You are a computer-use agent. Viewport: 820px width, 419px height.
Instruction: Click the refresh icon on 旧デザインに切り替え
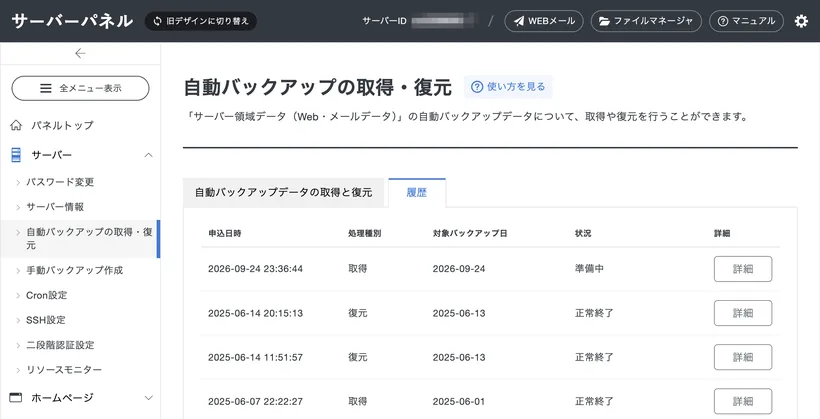click(157, 21)
